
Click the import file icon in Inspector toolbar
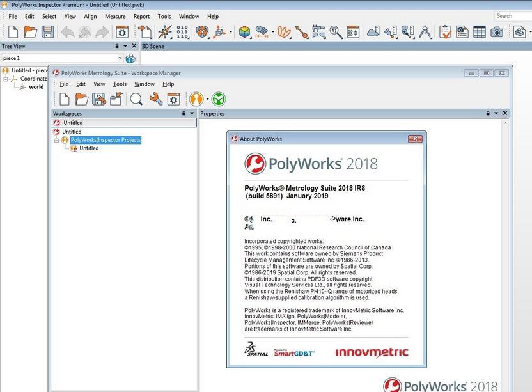click(145, 32)
